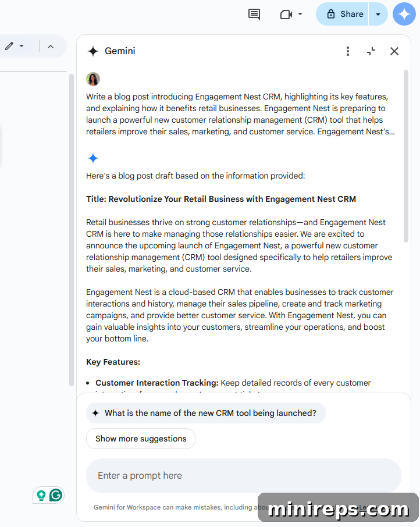
Task: Click 'Here's a blog post draft' line
Action: [x=195, y=176]
